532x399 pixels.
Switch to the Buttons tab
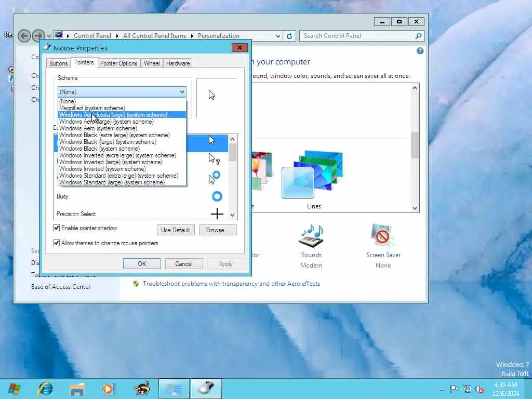point(58,63)
